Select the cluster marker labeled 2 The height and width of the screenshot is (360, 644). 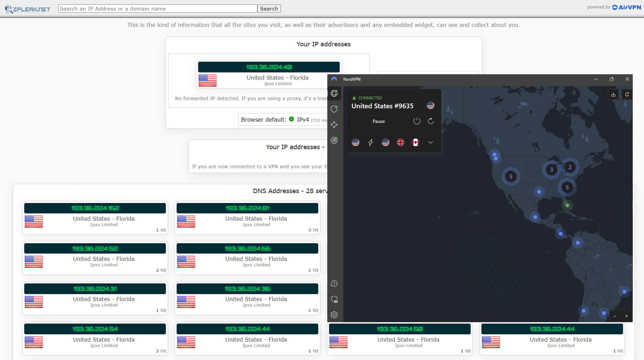point(570,167)
